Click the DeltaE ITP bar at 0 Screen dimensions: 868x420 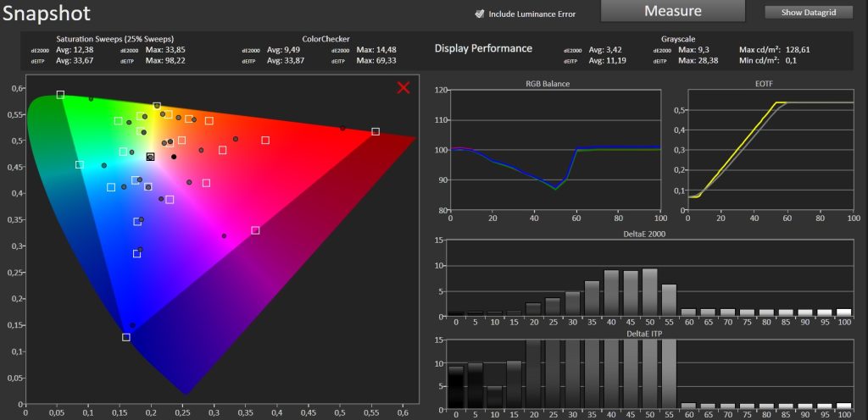[455, 388]
